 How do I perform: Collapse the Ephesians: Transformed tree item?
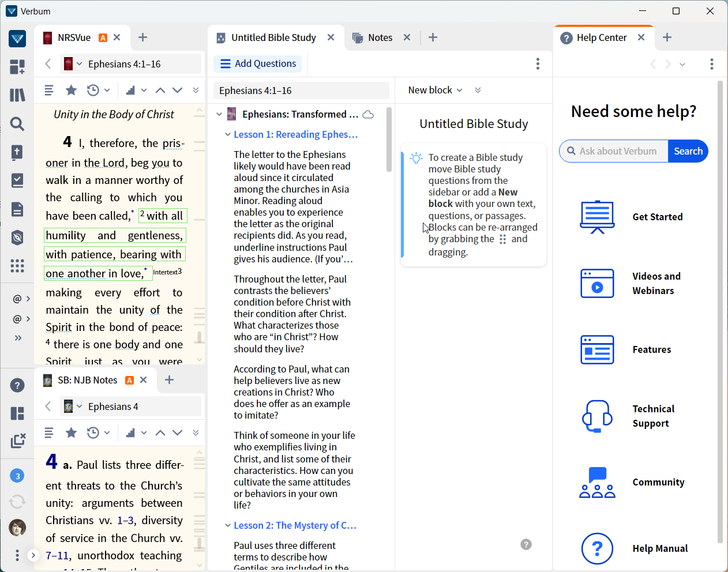coord(219,114)
